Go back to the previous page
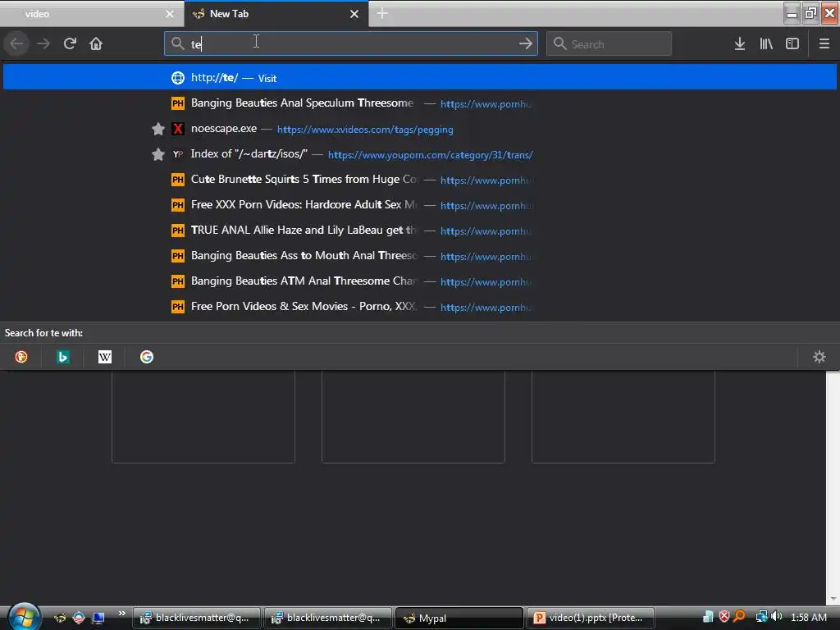Viewport: 840px width, 630px height. (16, 43)
